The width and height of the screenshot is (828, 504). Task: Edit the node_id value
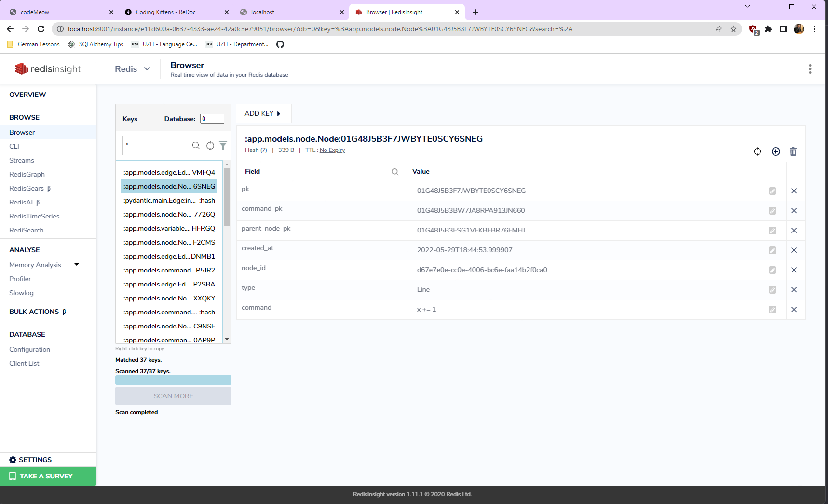[x=773, y=270]
